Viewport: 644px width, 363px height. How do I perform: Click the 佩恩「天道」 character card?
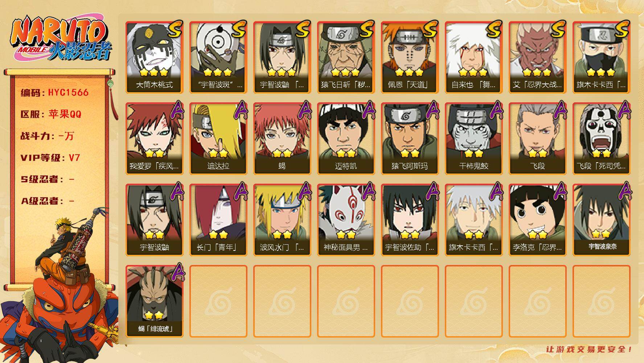pos(410,57)
